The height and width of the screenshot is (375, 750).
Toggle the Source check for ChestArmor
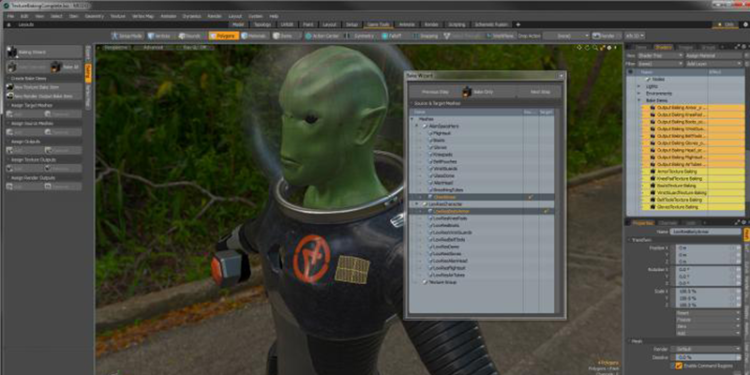pyautogui.click(x=530, y=197)
